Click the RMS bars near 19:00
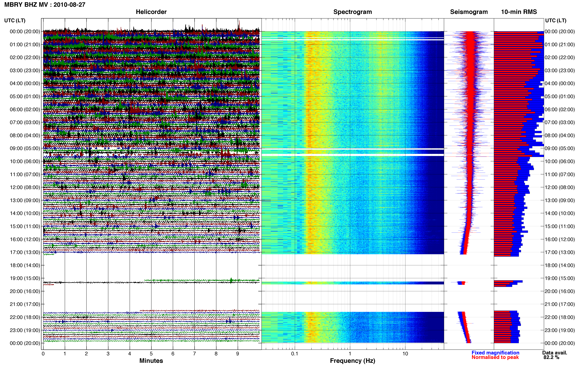The width and height of the screenshot is (588, 368). 508,284
